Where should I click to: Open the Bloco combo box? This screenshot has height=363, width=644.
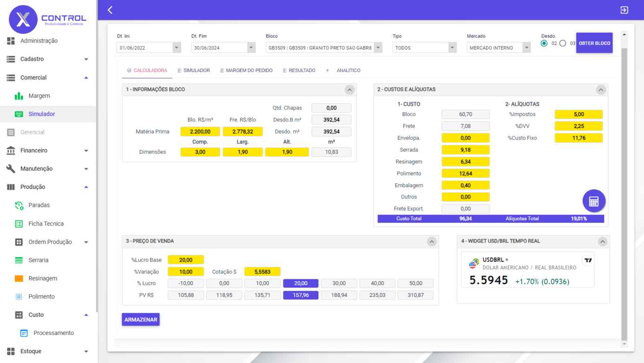pyautogui.click(x=324, y=47)
